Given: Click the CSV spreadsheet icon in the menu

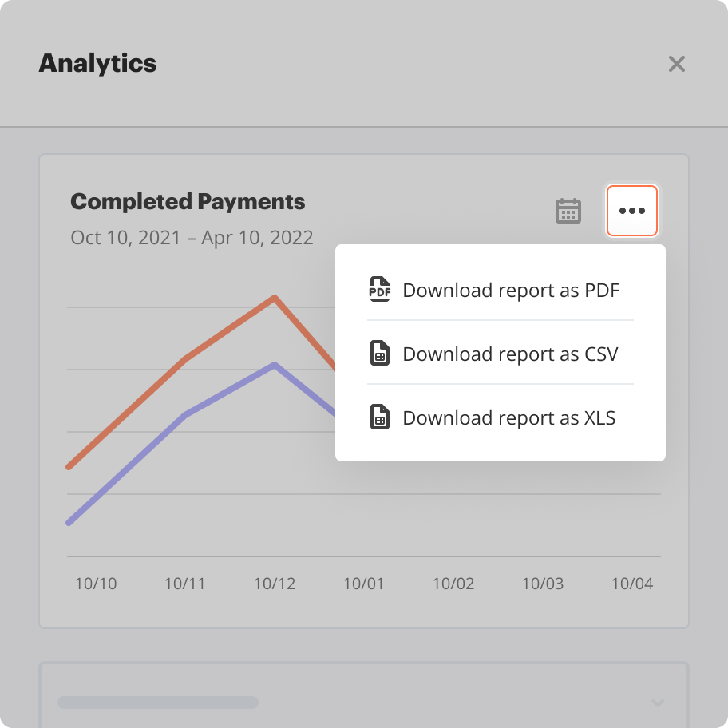Looking at the screenshot, I should [x=379, y=354].
